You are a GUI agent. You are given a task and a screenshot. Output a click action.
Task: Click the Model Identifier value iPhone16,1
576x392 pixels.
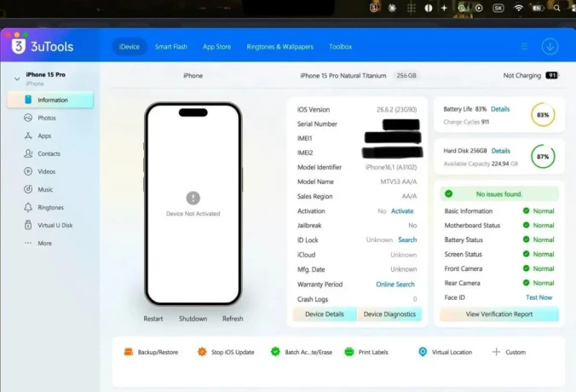[x=391, y=167]
